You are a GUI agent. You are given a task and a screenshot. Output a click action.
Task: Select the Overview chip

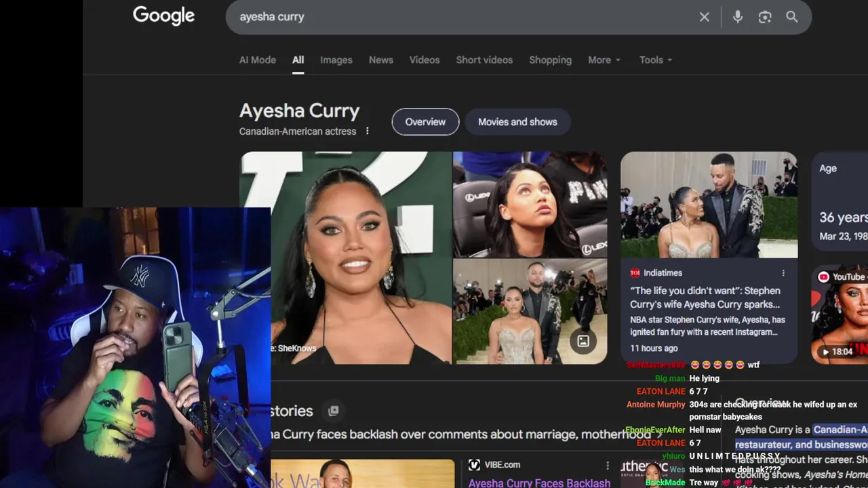425,122
